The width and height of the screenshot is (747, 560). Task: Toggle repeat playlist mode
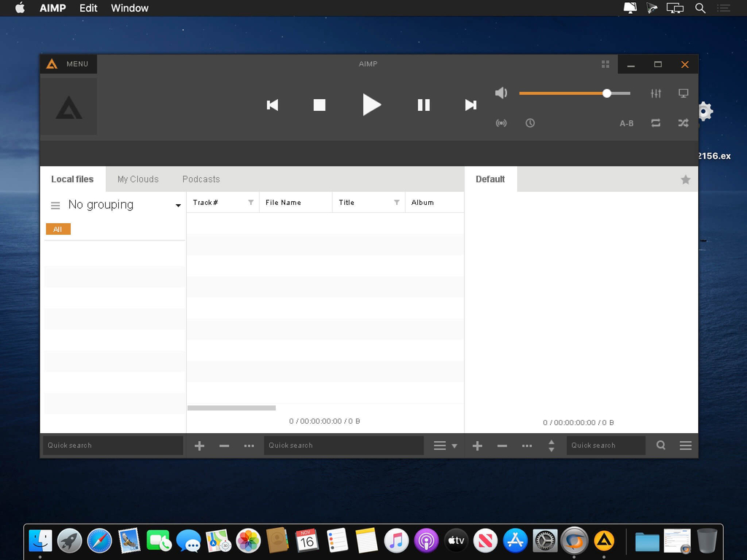(656, 123)
